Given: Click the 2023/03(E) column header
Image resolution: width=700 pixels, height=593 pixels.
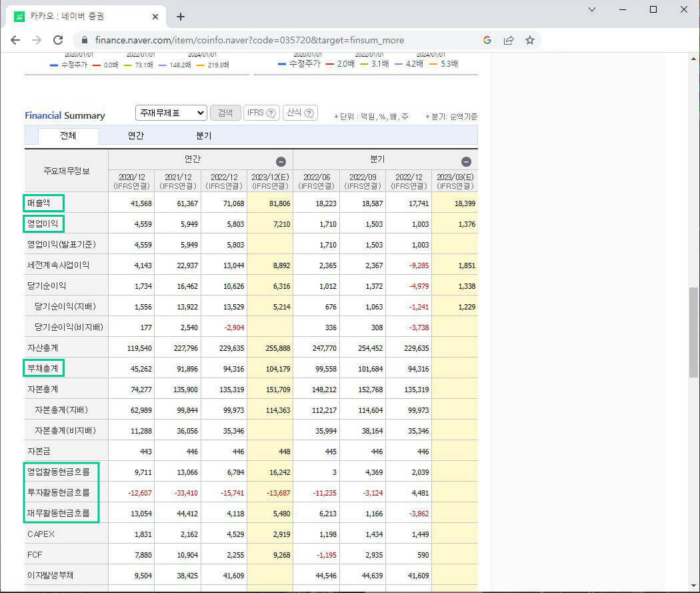Looking at the screenshot, I should [x=455, y=181].
